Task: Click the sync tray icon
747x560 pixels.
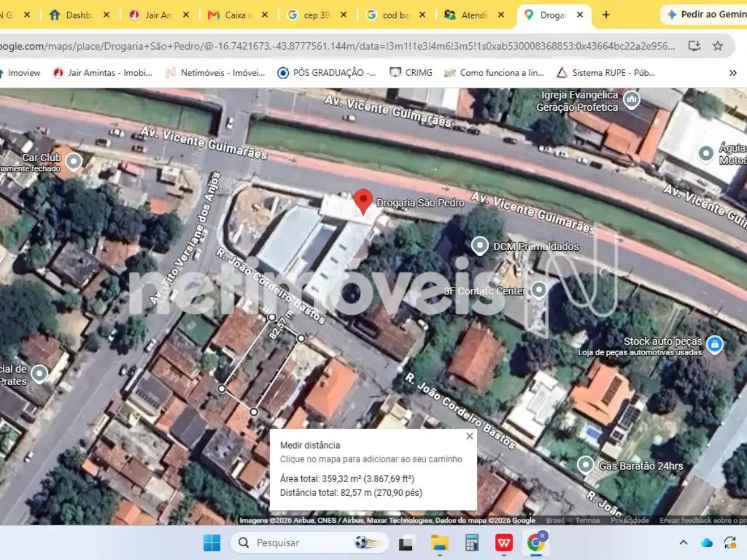Action: 730,543
